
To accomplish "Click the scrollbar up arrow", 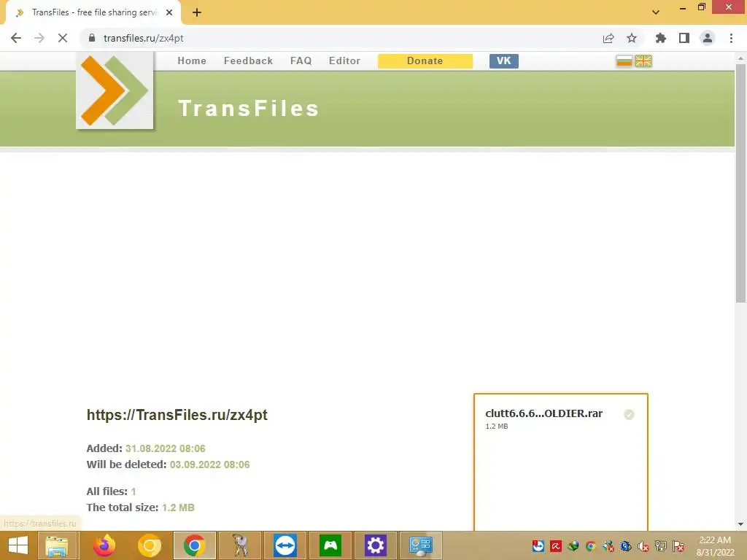I will coord(740,58).
